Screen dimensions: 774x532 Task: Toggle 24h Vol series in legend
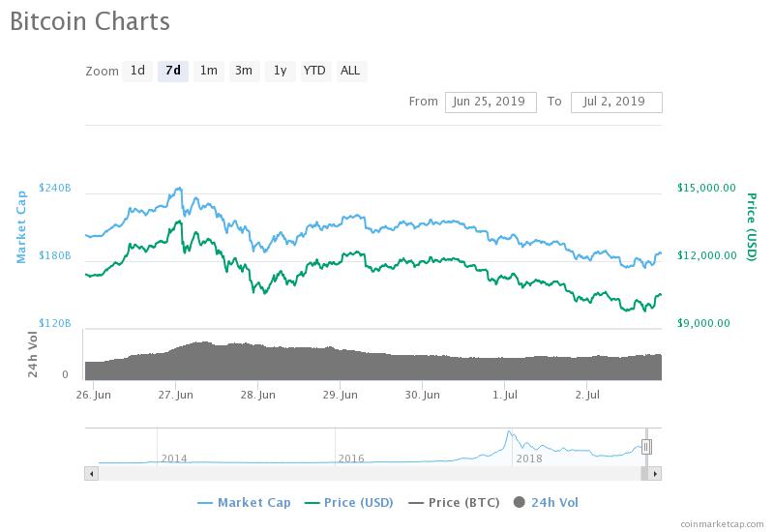[546, 503]
